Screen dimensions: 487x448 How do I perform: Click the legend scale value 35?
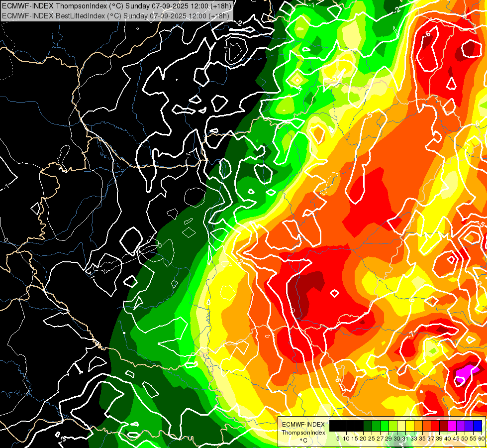coord(422,439)
